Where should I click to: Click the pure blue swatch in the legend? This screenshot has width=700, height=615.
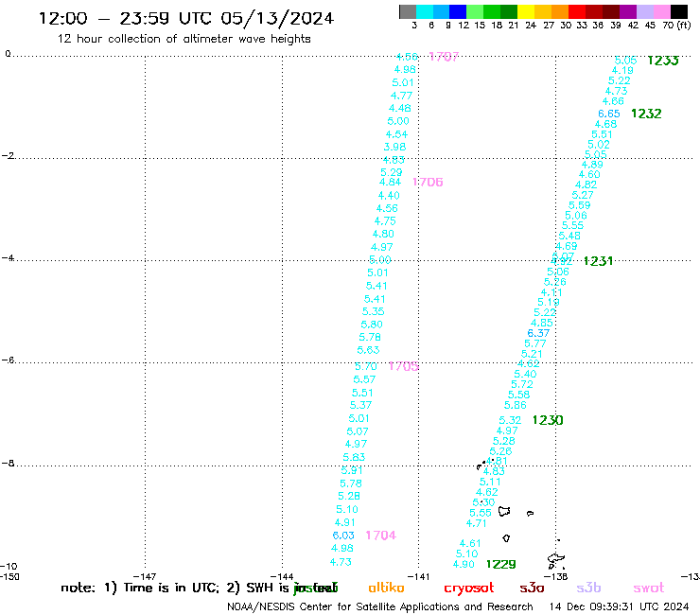[458, 11]
